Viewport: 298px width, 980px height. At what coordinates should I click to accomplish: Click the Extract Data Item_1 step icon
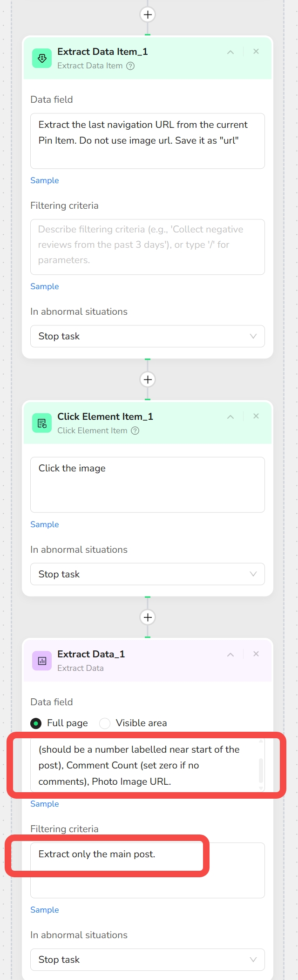tap(41, 58)
